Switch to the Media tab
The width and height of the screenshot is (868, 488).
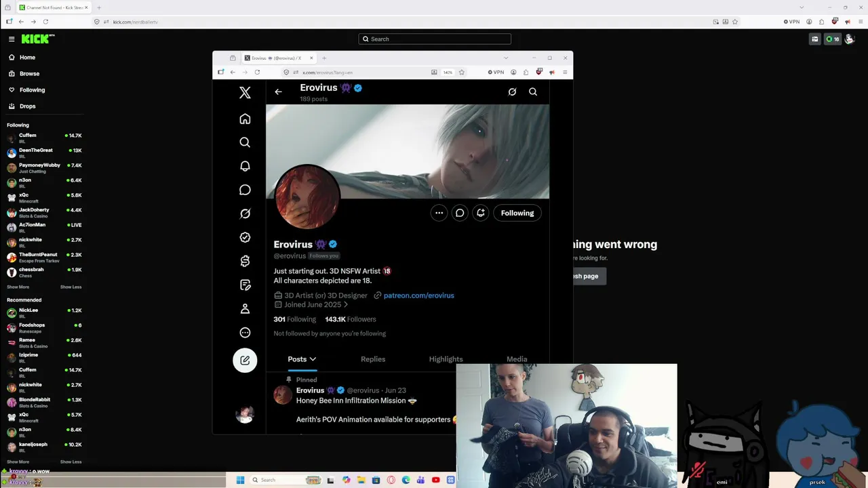[x=517, y=359]
